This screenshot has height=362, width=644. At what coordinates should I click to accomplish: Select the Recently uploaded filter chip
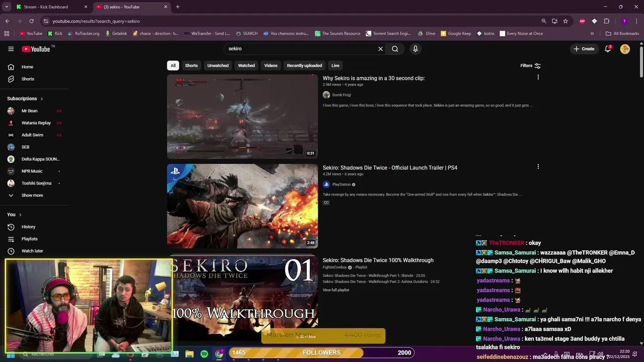[304, 65]
